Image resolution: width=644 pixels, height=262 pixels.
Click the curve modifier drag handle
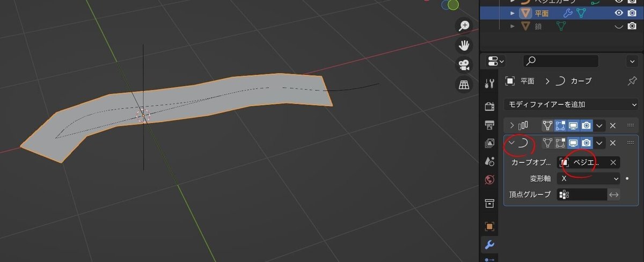click(630, 143)
